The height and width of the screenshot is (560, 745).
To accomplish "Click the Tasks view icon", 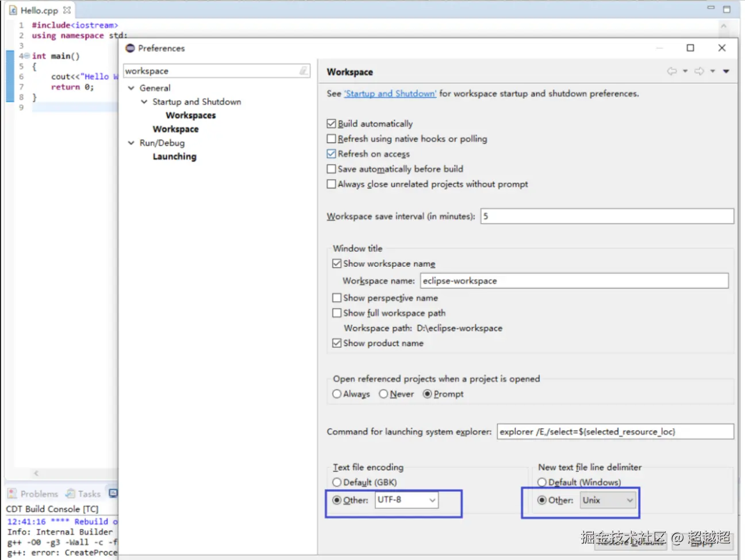I will pyautogui.click(x=70, y=493).
